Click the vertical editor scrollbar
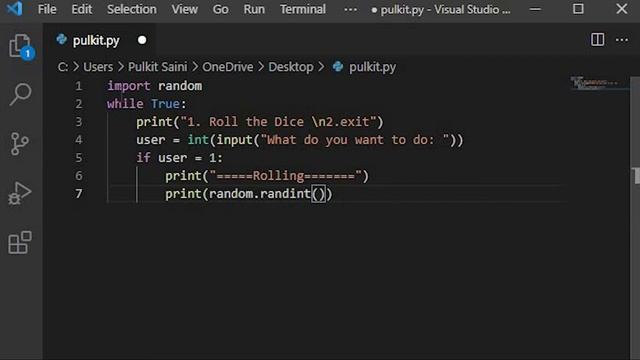640x360 pixels. (635, 218)
